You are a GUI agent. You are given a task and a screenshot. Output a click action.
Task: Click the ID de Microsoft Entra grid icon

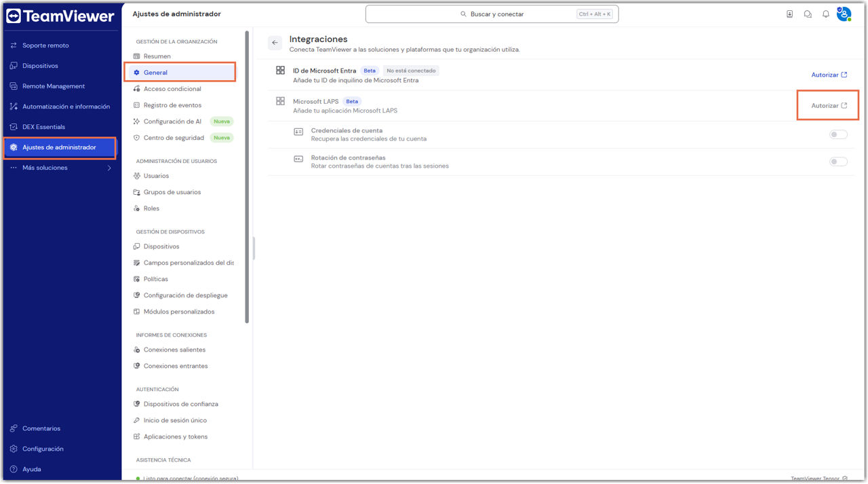point(280,71)
